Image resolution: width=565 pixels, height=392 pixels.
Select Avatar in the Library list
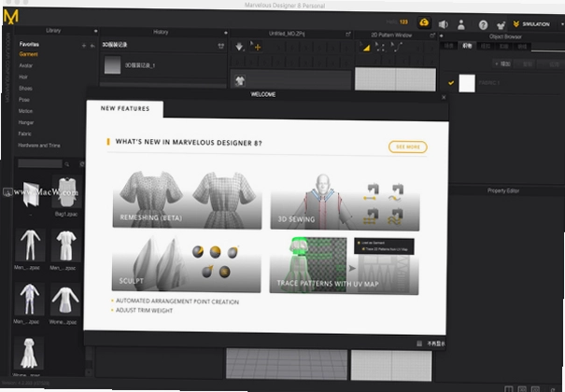[25, 65]
